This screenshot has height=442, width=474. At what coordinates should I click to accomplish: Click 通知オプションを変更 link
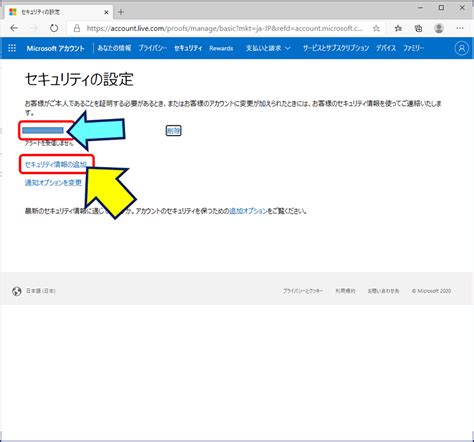coord(53,183)
